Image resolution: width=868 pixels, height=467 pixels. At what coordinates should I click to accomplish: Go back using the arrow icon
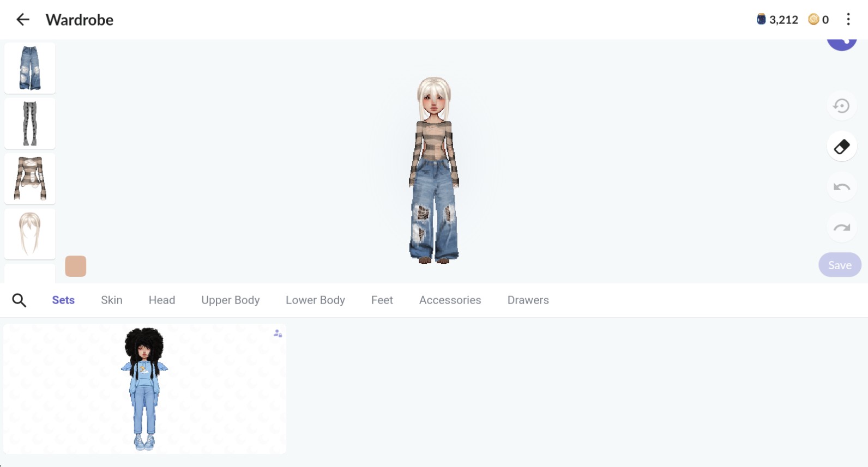click(x=23, y=20)
